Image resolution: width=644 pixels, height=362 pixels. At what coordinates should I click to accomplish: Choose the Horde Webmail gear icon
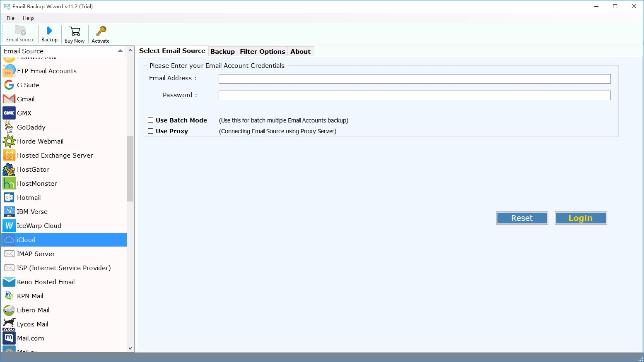tap(9, 141)
